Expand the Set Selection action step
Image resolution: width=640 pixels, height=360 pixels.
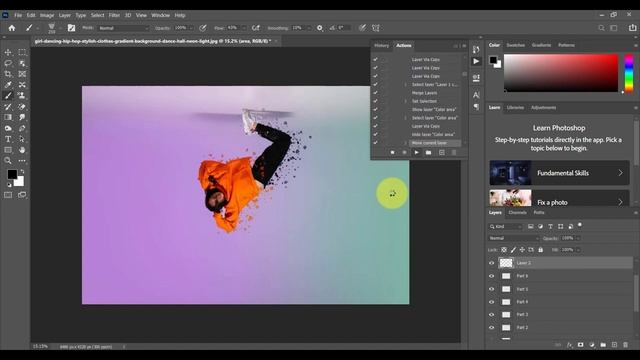[x=405, y=101]
